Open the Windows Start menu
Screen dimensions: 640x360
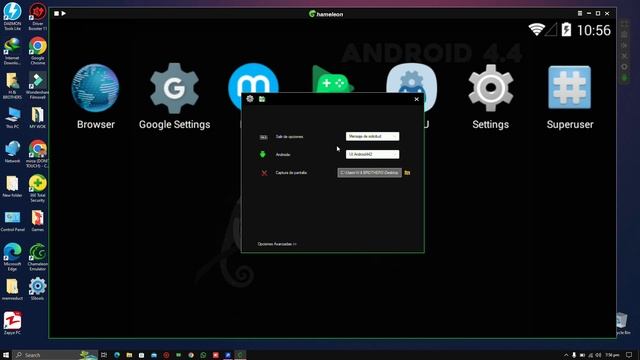click(6, 355)
